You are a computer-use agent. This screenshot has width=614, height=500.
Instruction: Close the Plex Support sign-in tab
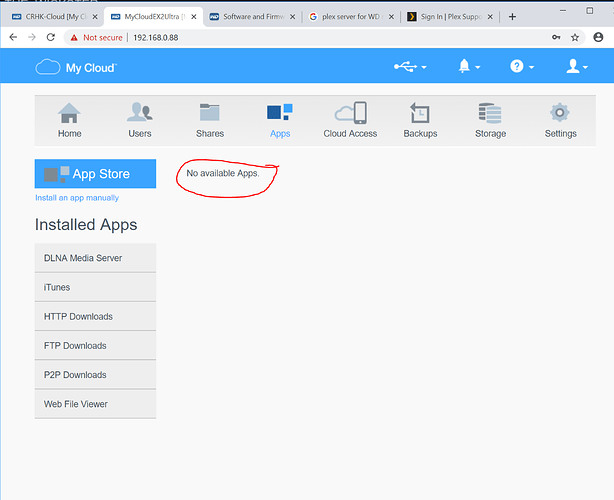pyautogui.click(x=490, y=17)
